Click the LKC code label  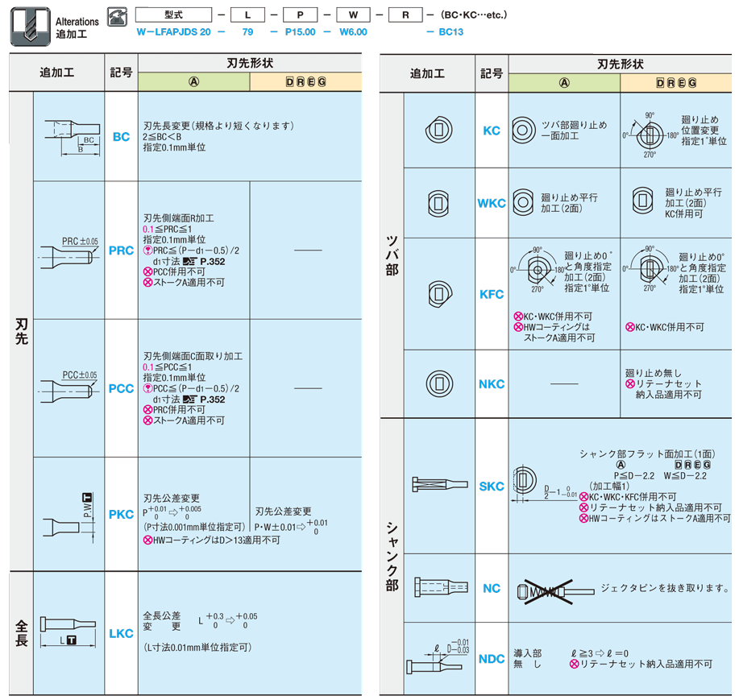(121, 634)
